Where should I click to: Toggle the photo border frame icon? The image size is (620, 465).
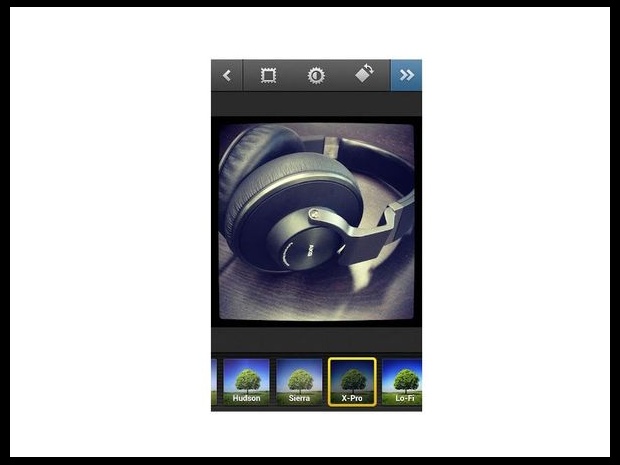[268, 75]
